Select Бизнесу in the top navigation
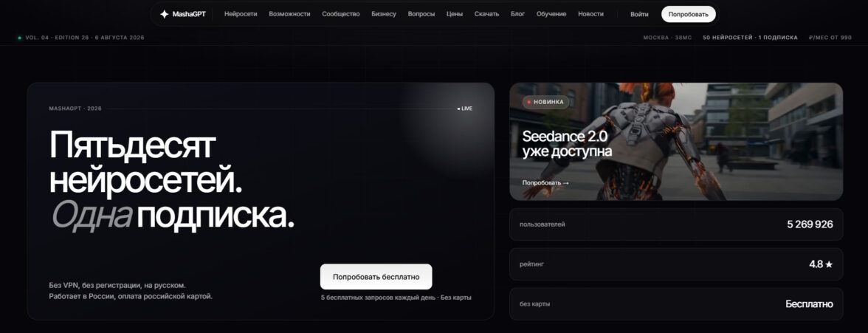The image size is (868, 333). (x=384, y=14)
